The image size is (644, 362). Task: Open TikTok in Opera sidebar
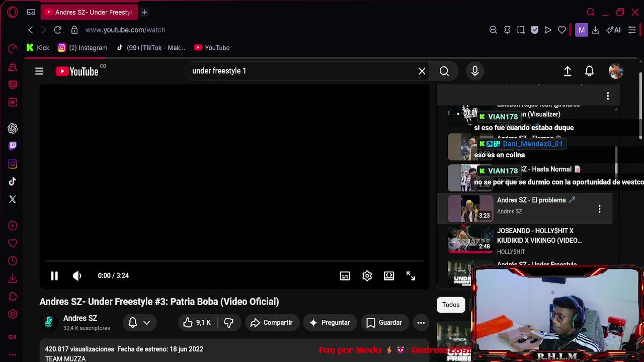tap(13, 182)
